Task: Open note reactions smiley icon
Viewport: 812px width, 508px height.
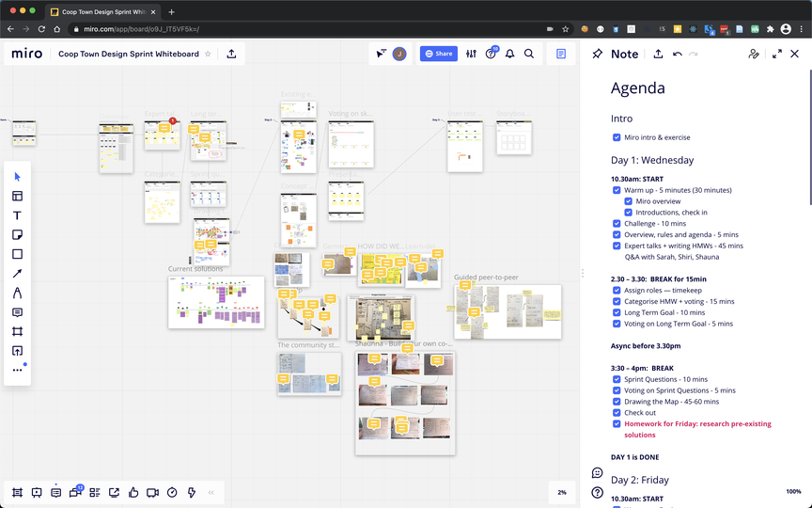Action: click(x=597, y=473)
